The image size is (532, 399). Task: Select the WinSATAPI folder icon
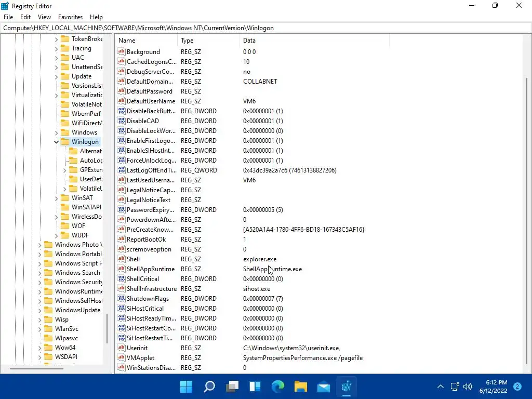[65, 207]
